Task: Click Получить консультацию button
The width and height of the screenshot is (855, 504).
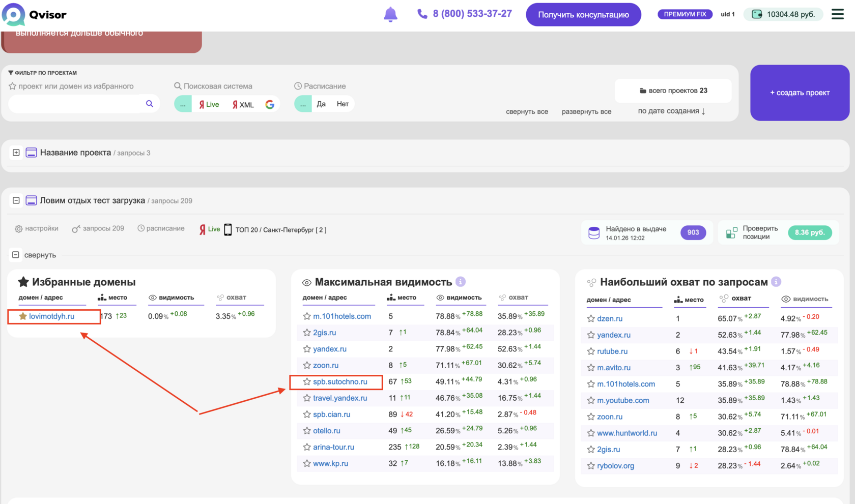Action: tap(583, 15)
